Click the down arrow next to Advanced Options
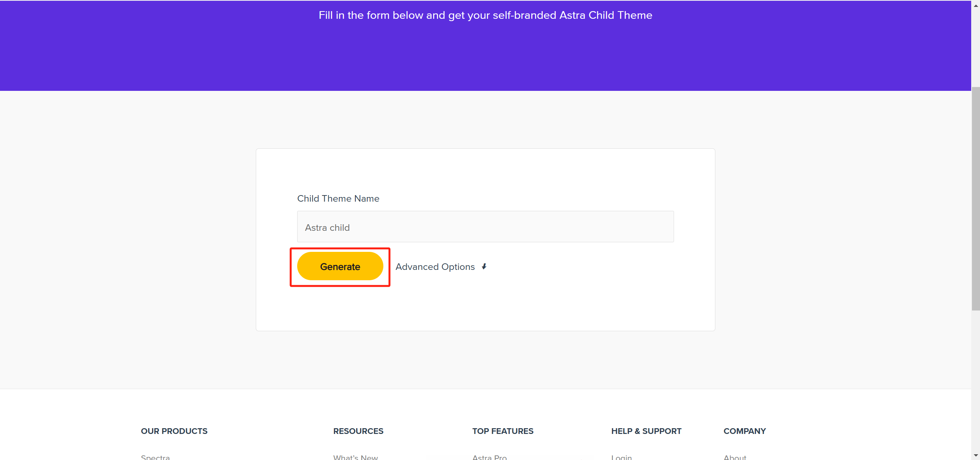Screen dimensions: 980x460 click(x=484, y=266)
